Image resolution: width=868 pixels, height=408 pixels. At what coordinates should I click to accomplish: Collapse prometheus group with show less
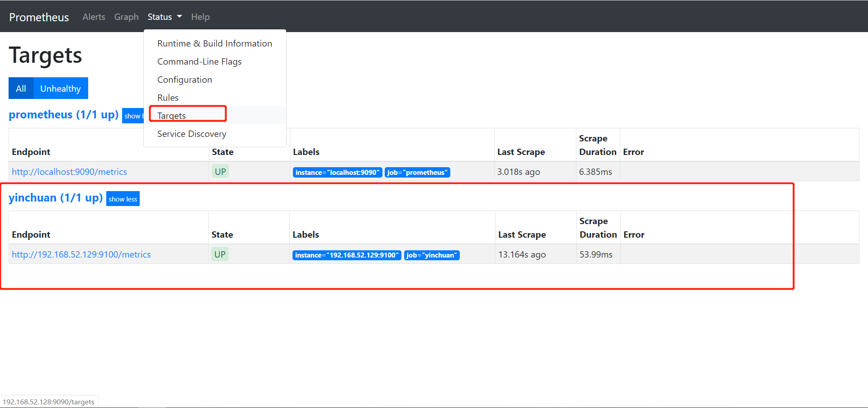133,116
